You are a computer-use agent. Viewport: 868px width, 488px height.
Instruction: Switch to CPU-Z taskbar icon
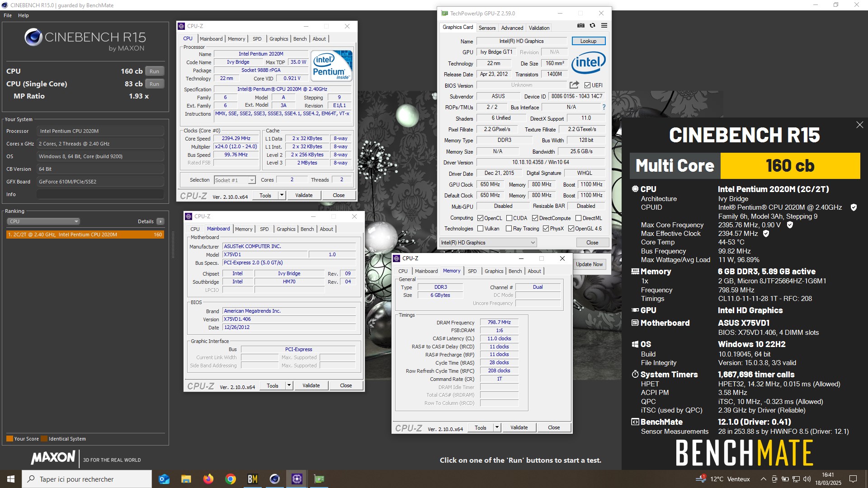(x=297, y=479)
